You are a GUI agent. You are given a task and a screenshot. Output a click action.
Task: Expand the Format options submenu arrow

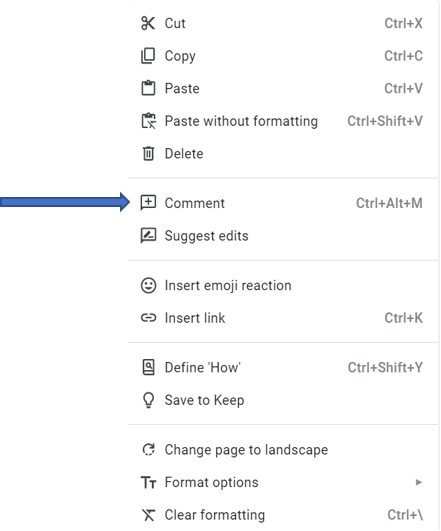[419, 482]
